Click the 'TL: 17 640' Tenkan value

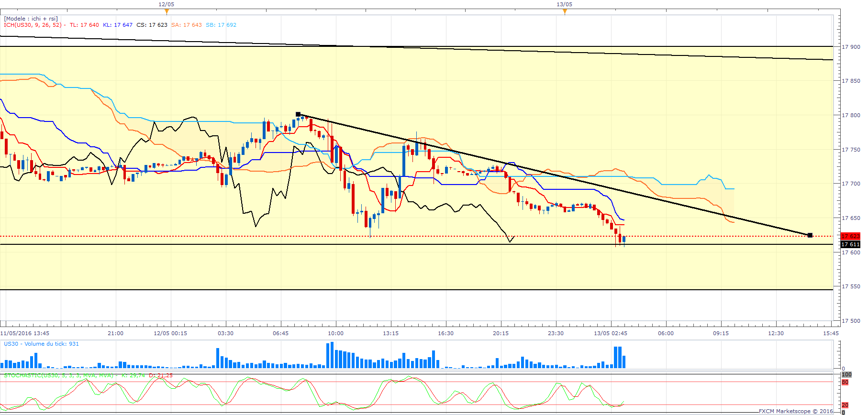pos(84,25)
